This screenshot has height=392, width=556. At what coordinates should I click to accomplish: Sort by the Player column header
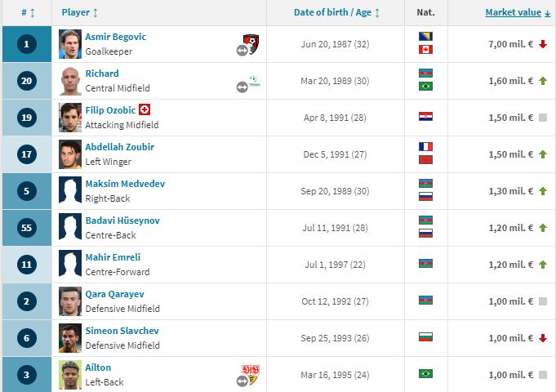tap(80, 13)
